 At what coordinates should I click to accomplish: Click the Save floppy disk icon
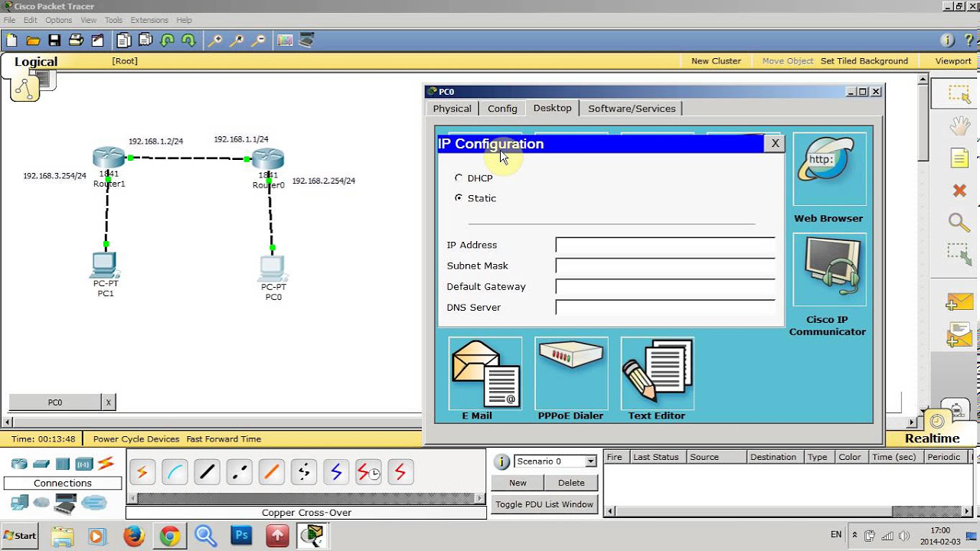(54, 41)
